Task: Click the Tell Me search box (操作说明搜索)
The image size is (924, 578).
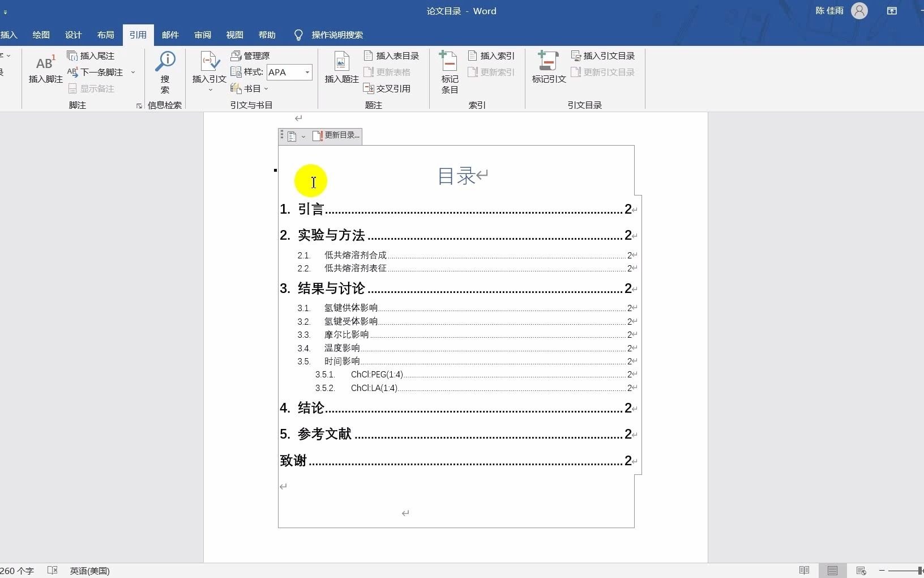Action: pos(337,35)
